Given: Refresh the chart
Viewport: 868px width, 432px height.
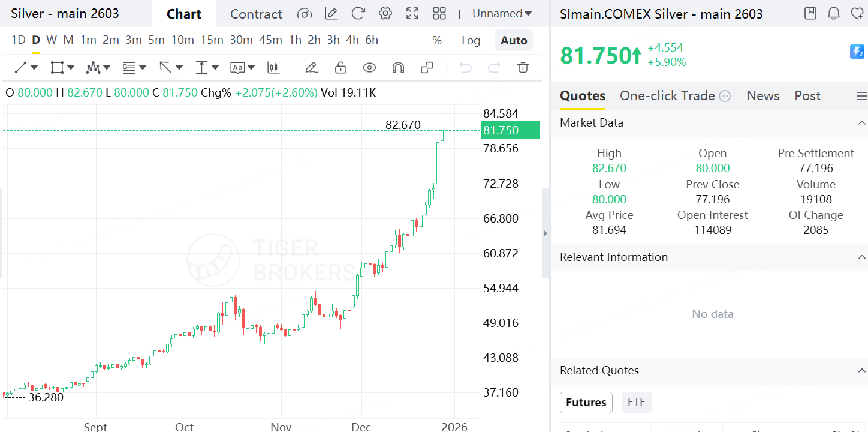Looking at the screenshot, I should click(x=358, y=14).
